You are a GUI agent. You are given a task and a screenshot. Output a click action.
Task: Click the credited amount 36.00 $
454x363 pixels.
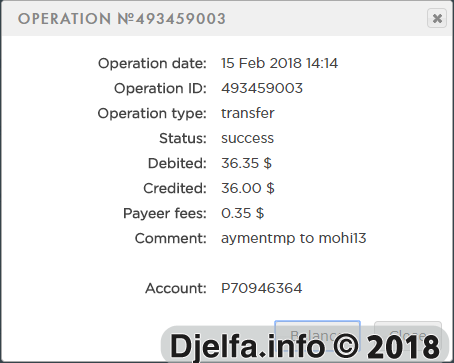click(248, 188)
